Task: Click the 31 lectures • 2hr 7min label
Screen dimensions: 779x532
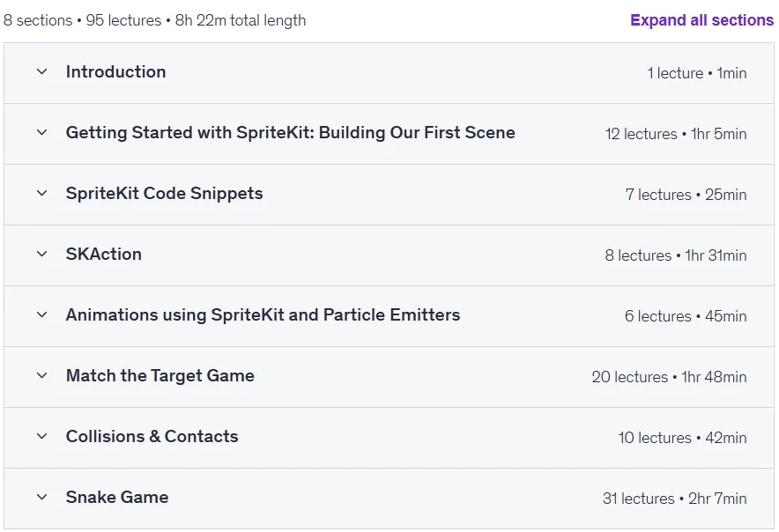Action: tap(675, 499)
